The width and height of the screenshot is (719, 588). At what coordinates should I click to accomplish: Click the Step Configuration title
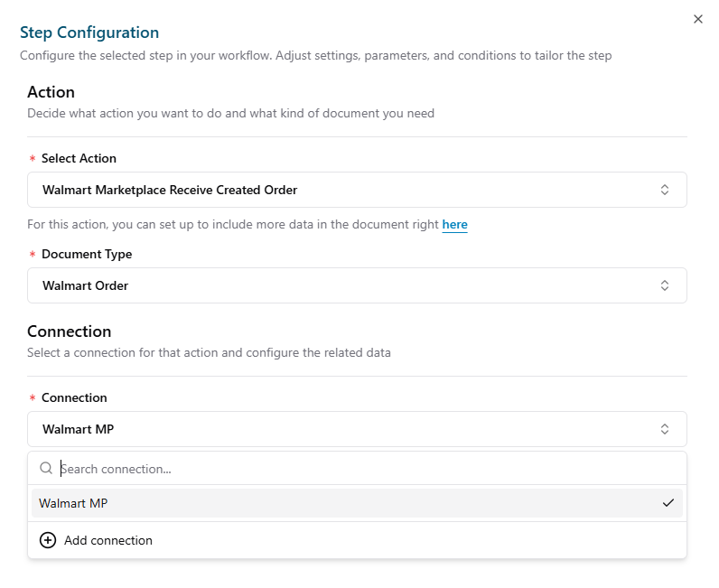tap(89, 33)
